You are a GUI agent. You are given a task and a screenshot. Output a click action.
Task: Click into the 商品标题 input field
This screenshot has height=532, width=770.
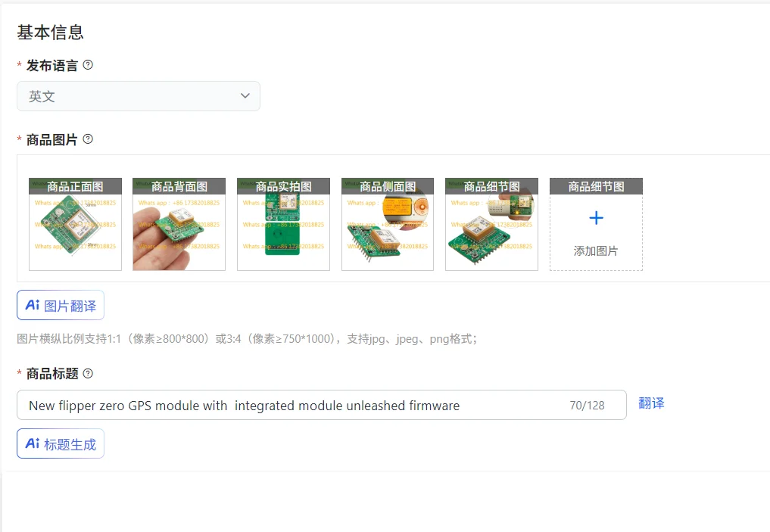click(x=322, y=405)
